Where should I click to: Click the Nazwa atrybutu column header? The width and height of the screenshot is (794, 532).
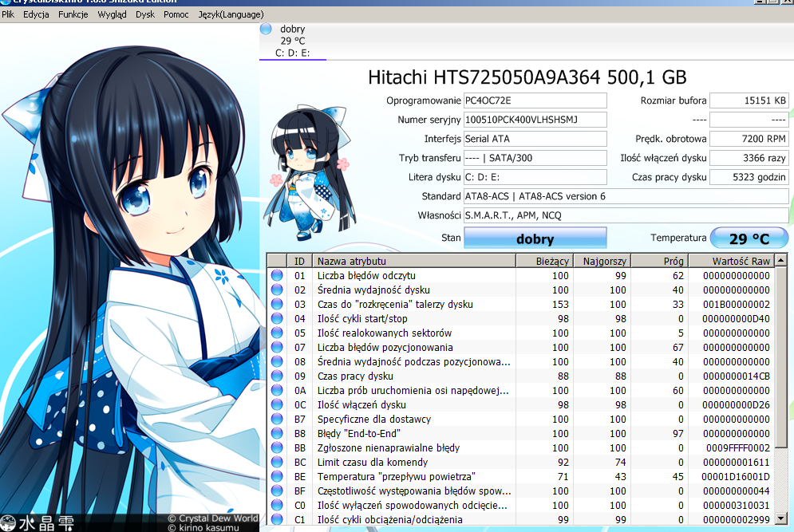click(x=413, y=261)
